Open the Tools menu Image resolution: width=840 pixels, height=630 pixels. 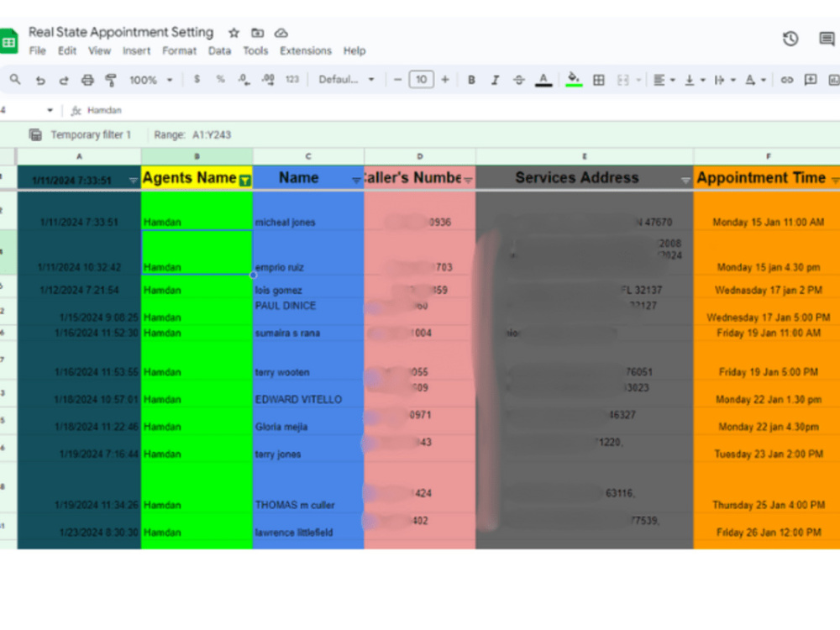tap(255, 51)
